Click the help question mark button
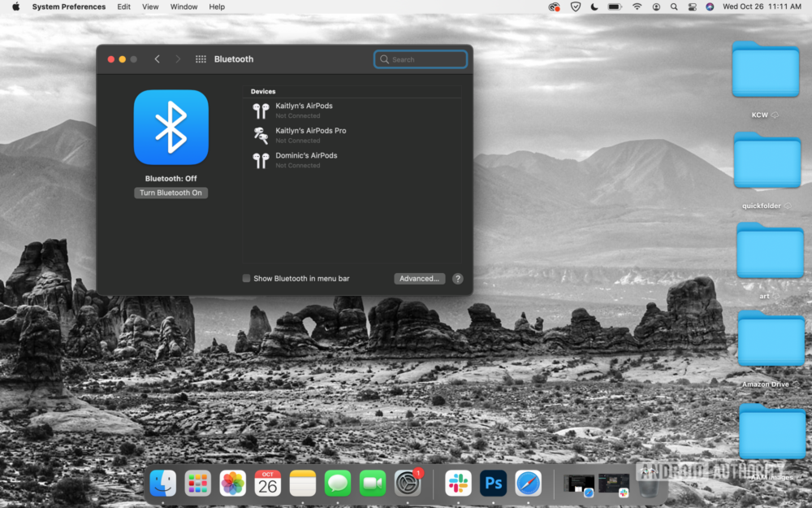Image resolution: width=812 pixels, height=508 pixels. pos(457,278)
